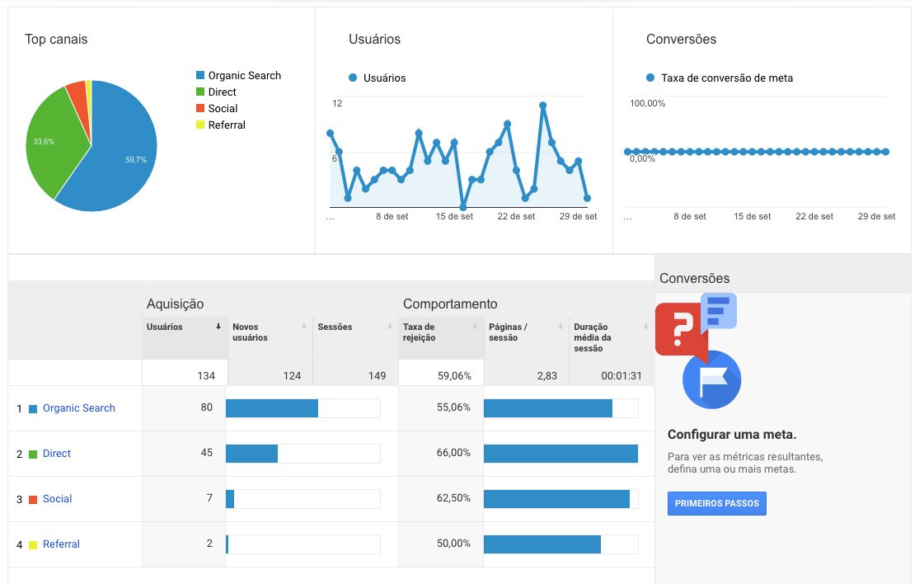The image size is (924, 584).
Task: Click the Novos usuários column header
Action: pyautogui.click(x=270, y=338)
